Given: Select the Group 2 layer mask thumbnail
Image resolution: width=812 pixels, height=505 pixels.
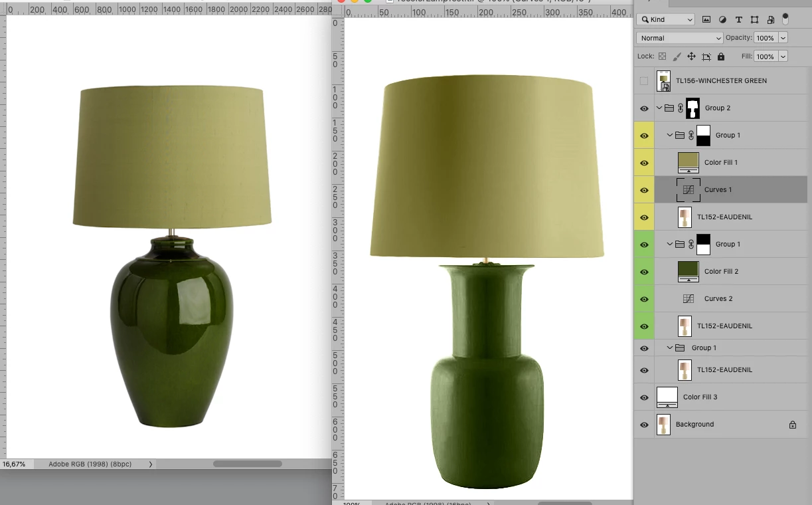Looking at the screenshot, I should [x=693, y=108].
